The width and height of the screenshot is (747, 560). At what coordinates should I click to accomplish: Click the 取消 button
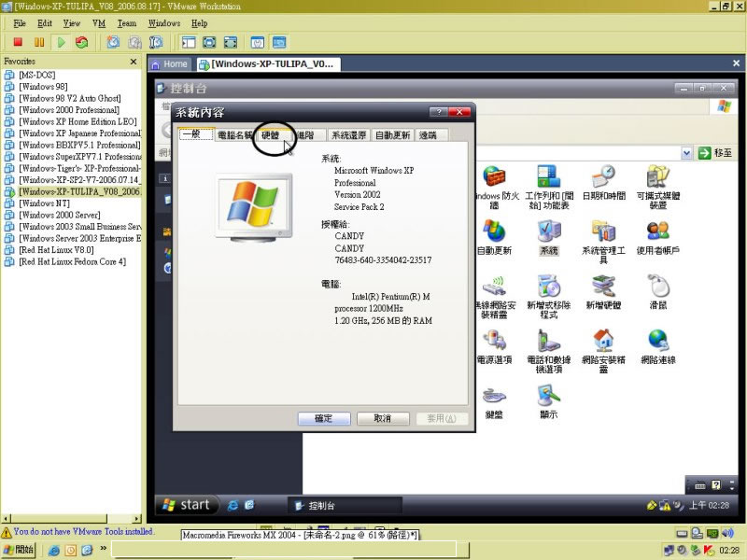point(383,418)
